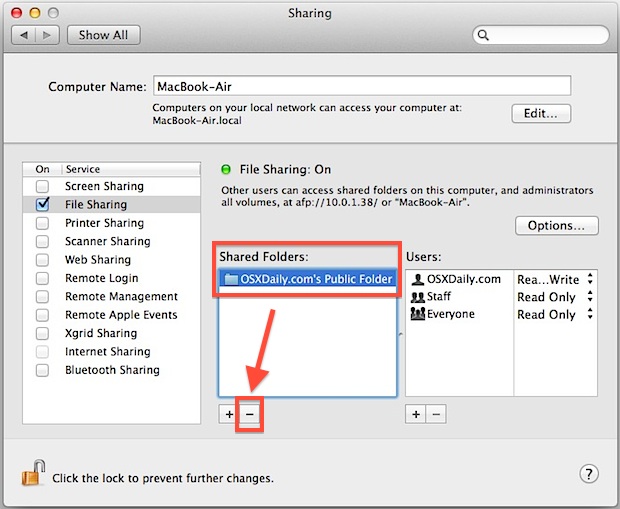Select the Xgrid Sharing service row
Screen dimensions: 620x509
point(112,333)
